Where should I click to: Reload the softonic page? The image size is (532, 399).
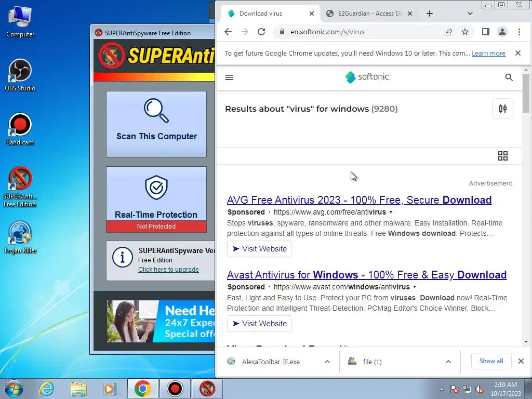pos(261,32)
